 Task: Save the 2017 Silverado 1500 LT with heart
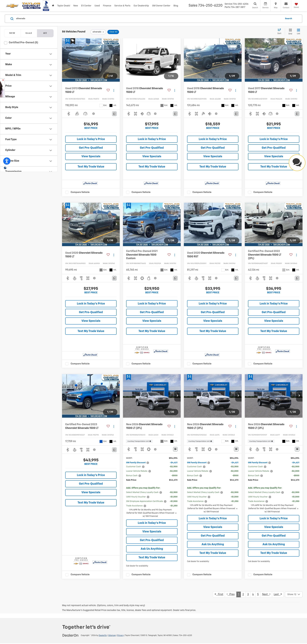291,90
